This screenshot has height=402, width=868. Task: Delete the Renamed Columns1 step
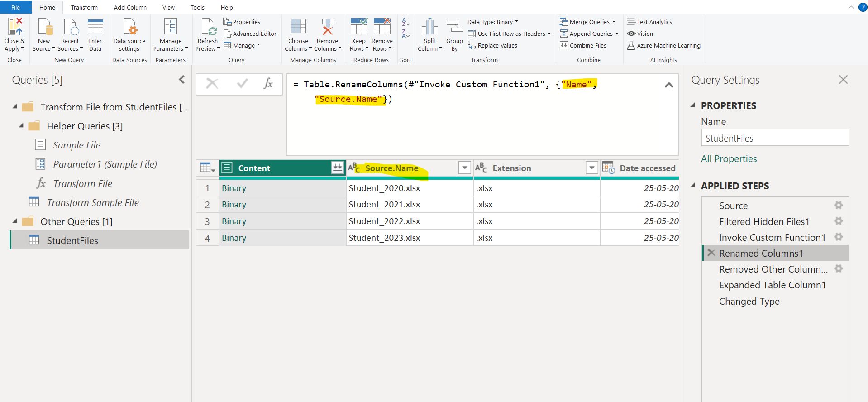(711, 253)
